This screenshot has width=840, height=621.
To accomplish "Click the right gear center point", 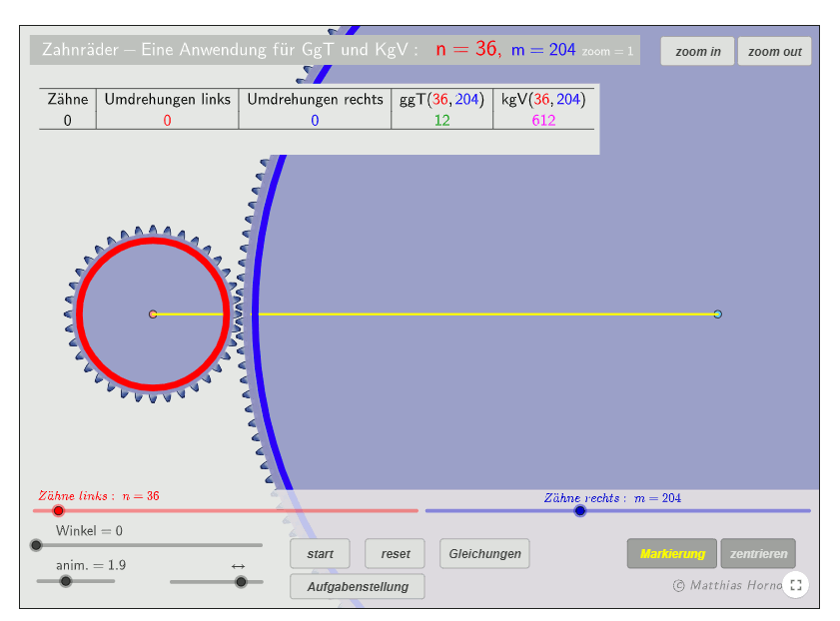I will tap(717, 313).
